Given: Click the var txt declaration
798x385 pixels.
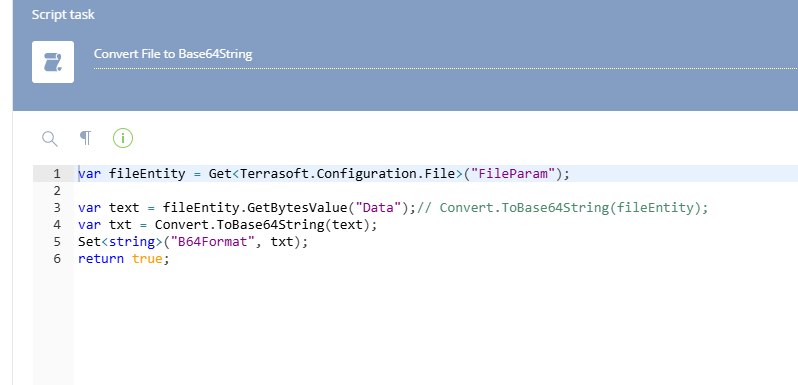Looking at the screenshot, I should [x=105, y=225].
